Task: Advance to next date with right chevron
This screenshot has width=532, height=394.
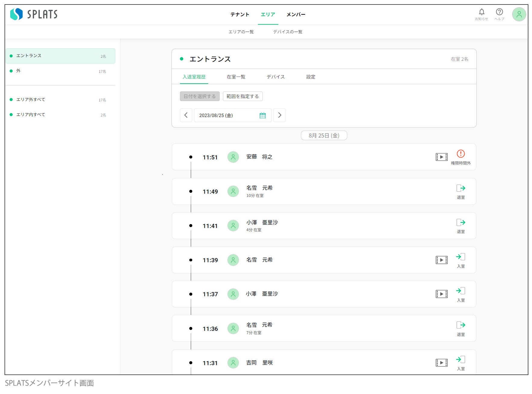Action: click(280, 115)
